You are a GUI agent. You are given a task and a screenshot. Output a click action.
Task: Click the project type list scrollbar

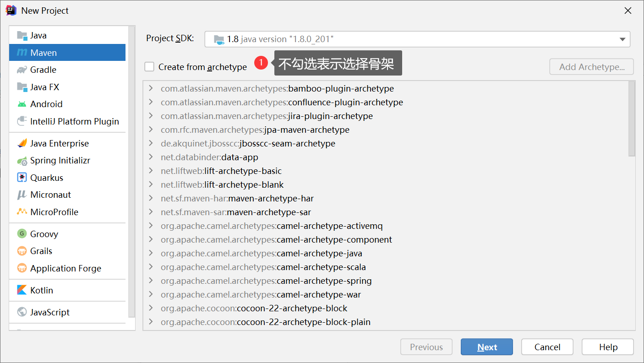pyautogui.click(x=132, y=172)
